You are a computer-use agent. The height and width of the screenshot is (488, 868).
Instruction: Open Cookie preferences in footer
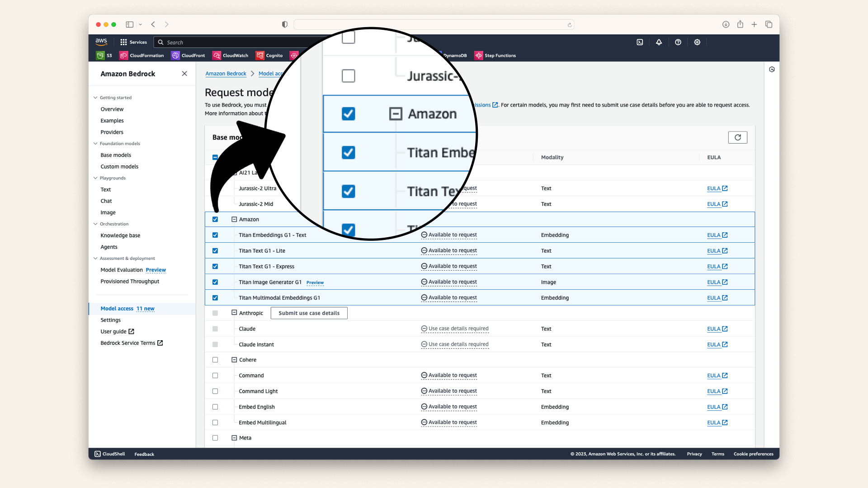[x=754, y=454]
